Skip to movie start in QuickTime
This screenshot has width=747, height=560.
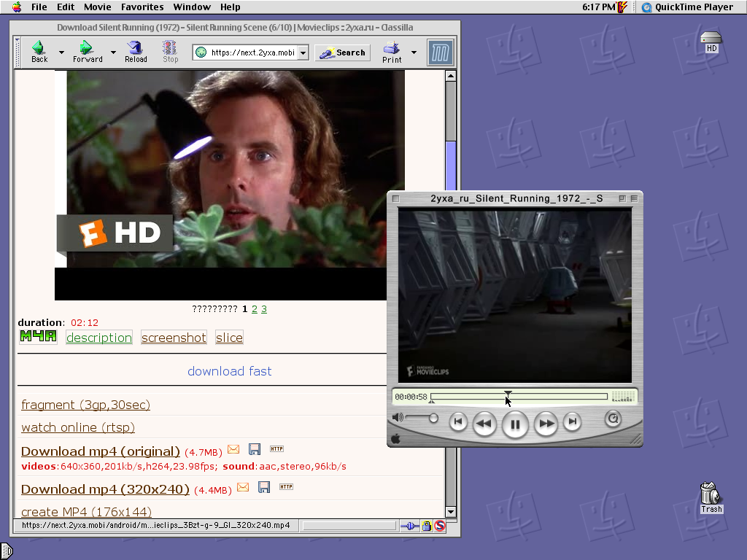[458, 421]
